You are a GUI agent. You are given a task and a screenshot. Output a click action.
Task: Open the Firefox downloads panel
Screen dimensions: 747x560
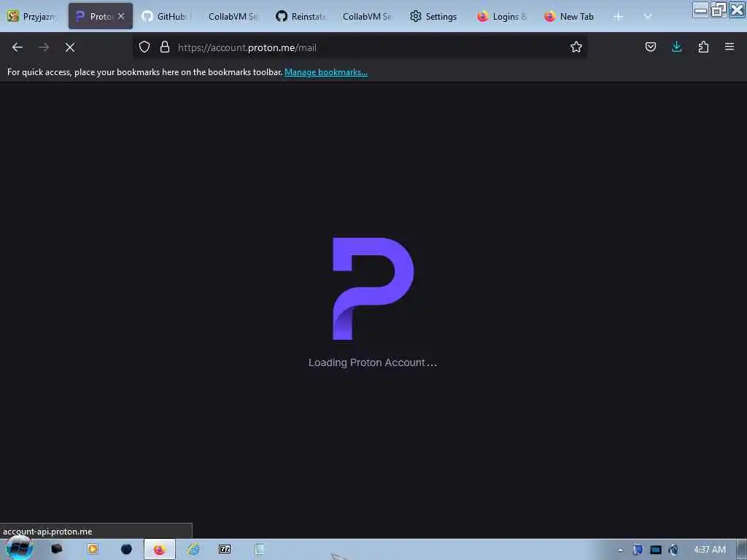coord(676,47)
